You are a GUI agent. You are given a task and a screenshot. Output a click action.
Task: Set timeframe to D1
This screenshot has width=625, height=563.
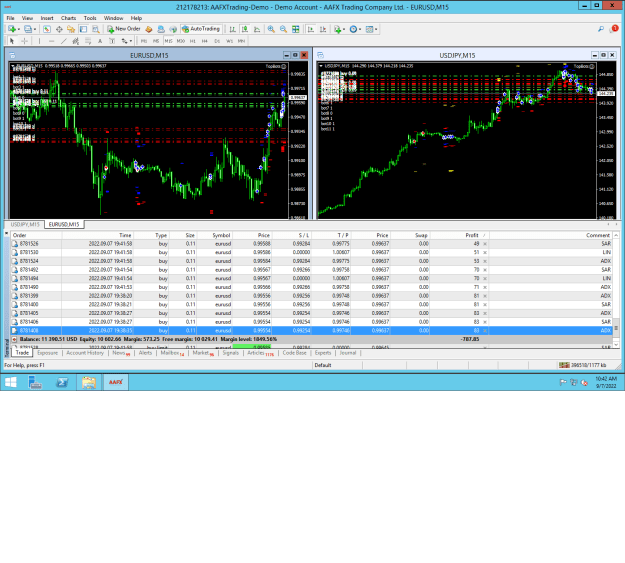click(217, 41)
